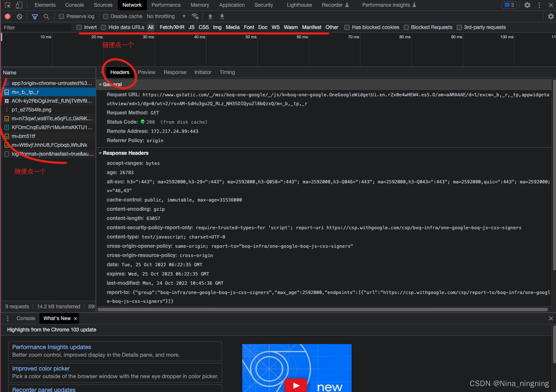Open the Initiator tab of the request
The image size is (556, 392).
pyautogui.click(x=203, y=72)
